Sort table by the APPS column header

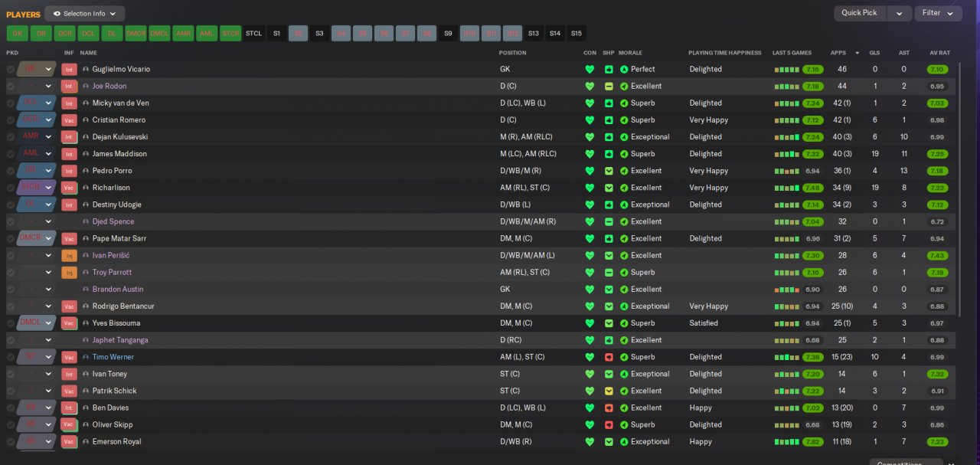pos(838,53)
